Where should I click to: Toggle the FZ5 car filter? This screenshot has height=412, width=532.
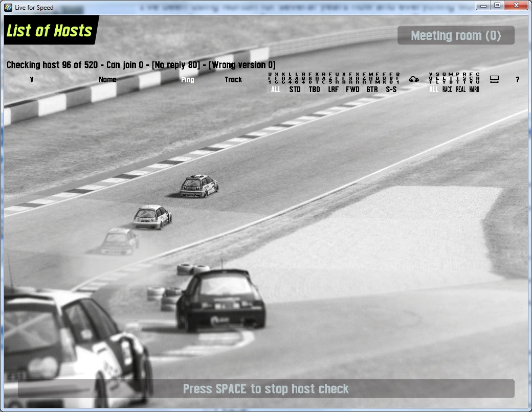330,78
